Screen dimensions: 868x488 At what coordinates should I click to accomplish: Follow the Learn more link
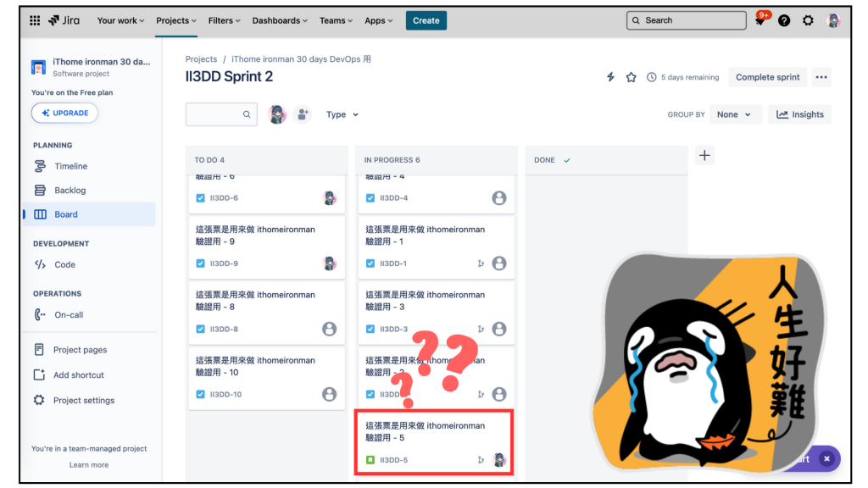(89, 465)
